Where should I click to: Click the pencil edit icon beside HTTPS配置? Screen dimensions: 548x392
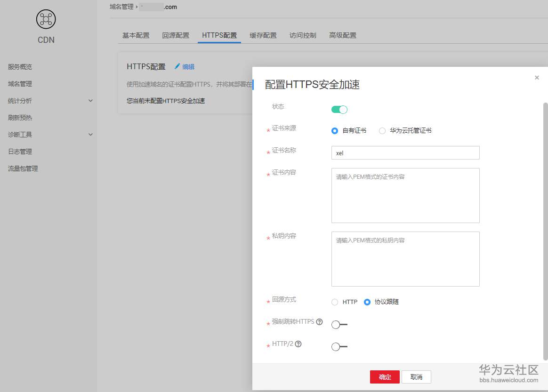[x=178, y=66]
